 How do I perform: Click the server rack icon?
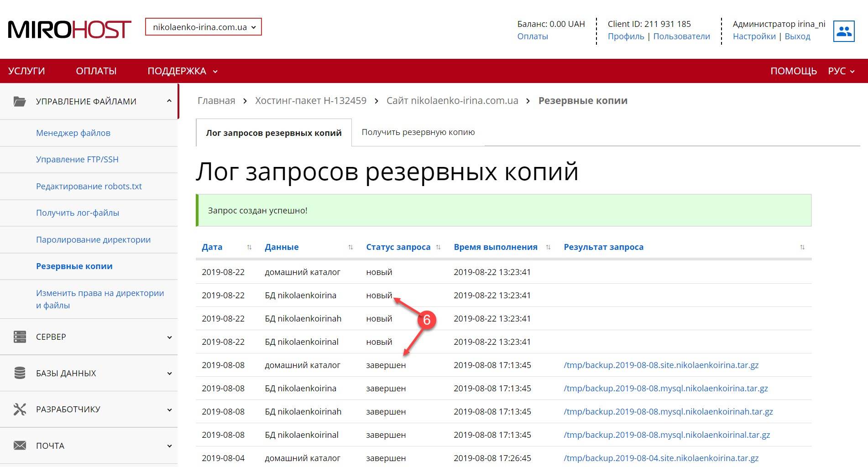coord(20,337)
